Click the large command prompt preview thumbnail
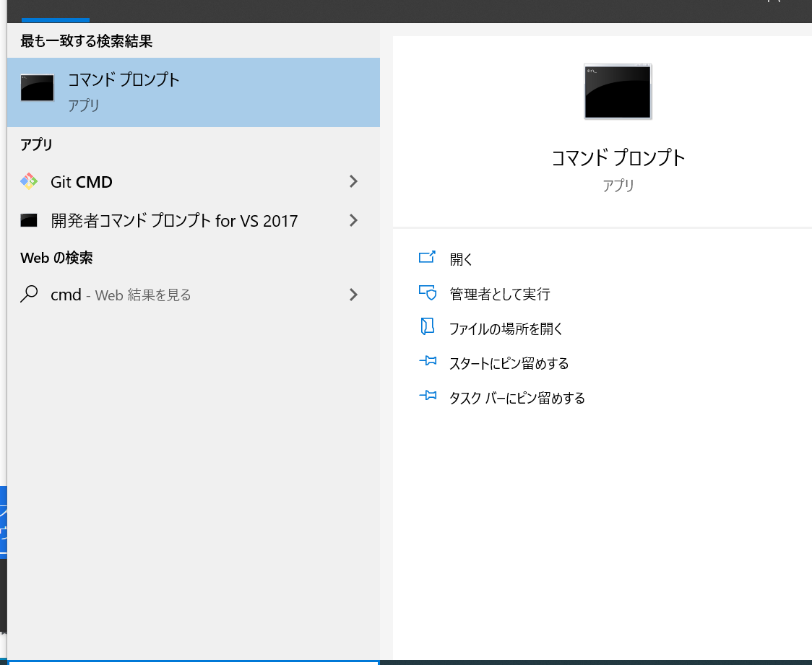Screen dimensions: 812x665 click(618, 91)
